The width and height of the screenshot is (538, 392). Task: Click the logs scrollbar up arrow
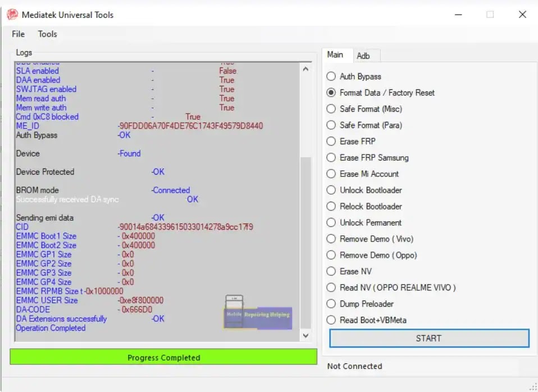[306, 69]
